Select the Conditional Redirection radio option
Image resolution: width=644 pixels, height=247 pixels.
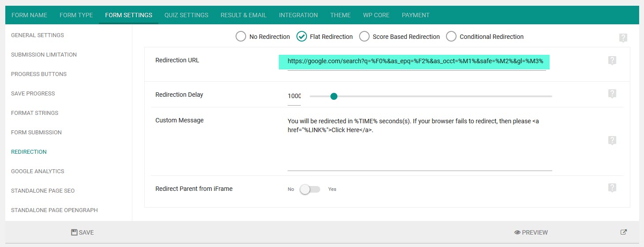point(451,36)
